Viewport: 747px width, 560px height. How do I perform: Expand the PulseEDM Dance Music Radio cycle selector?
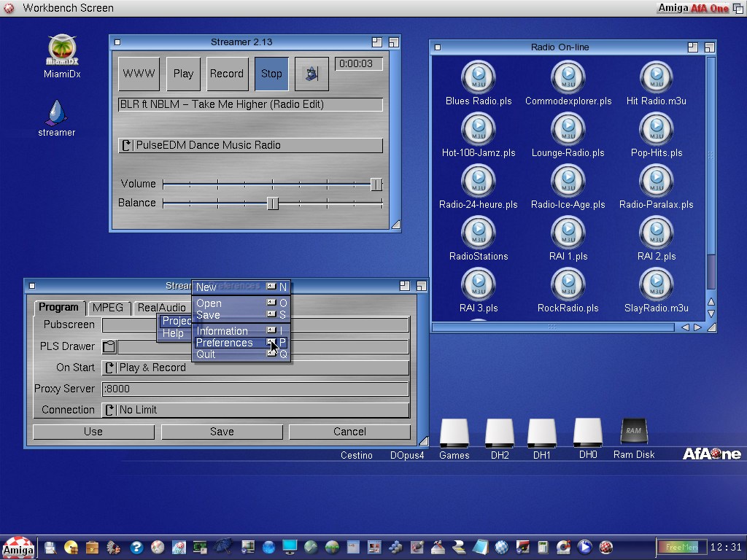[250, 145]
